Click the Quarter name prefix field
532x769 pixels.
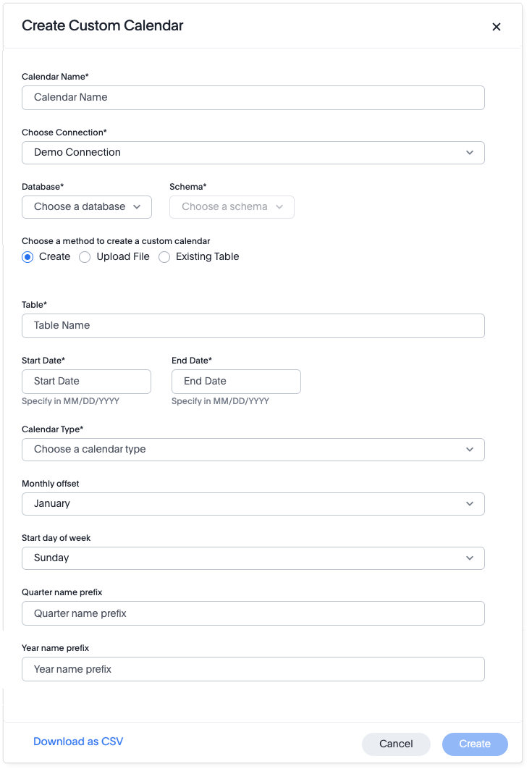click(x=253, y=613)
